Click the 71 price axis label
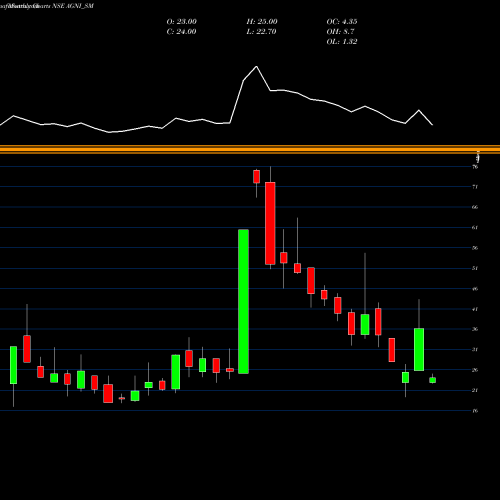500x500 pixels. tap(475, 187)
